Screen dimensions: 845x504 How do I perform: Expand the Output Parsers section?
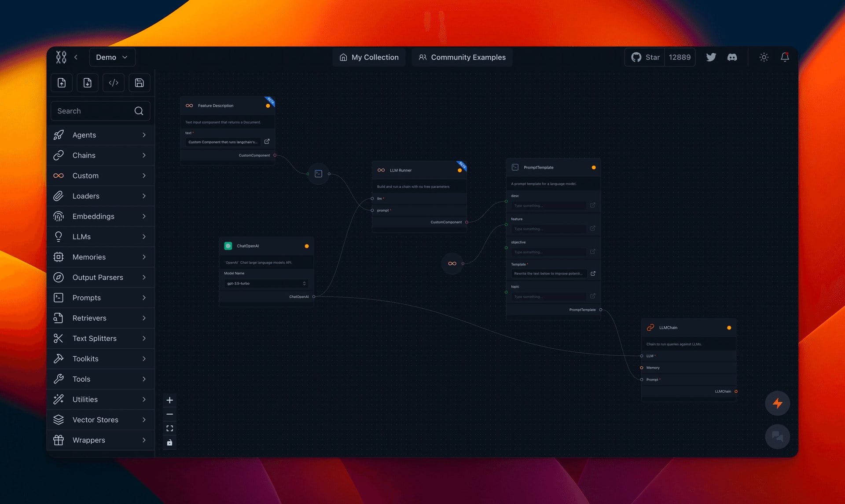coord(143,277)
